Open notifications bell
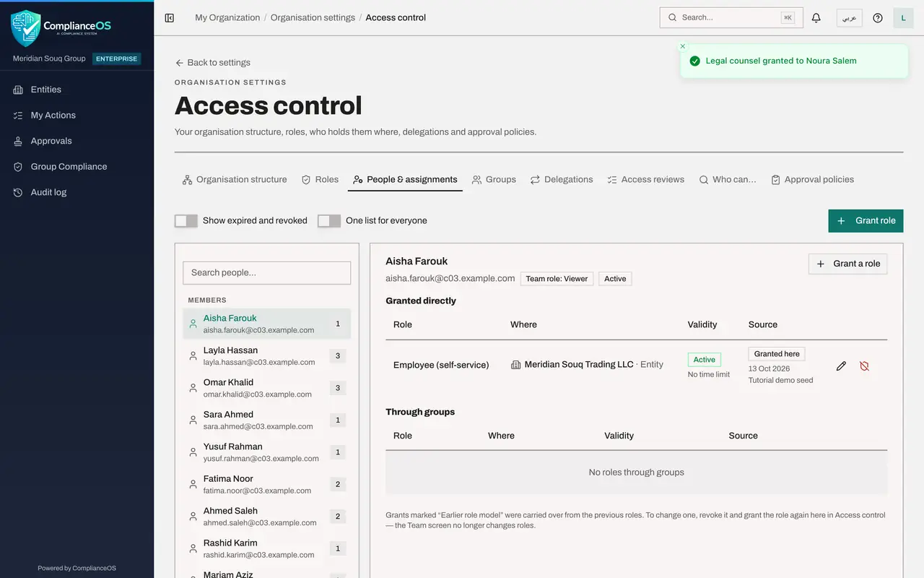Viewport: 924px width, 578px height. pyautogui.click(x=816, y=18)
